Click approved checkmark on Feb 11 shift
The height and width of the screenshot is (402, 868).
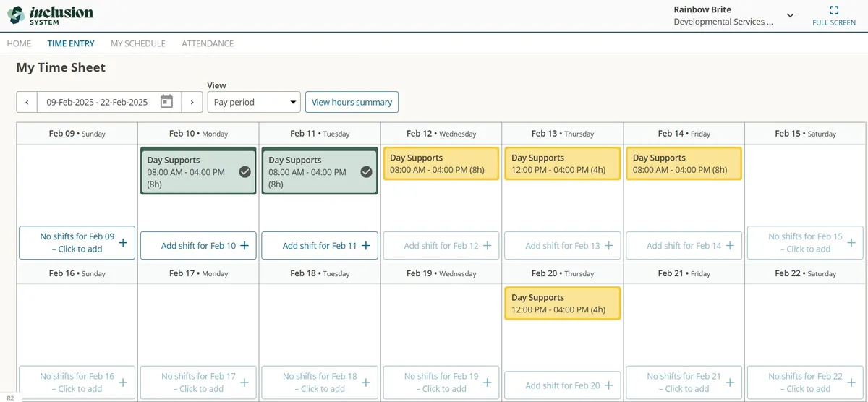[x=366, y=172]
